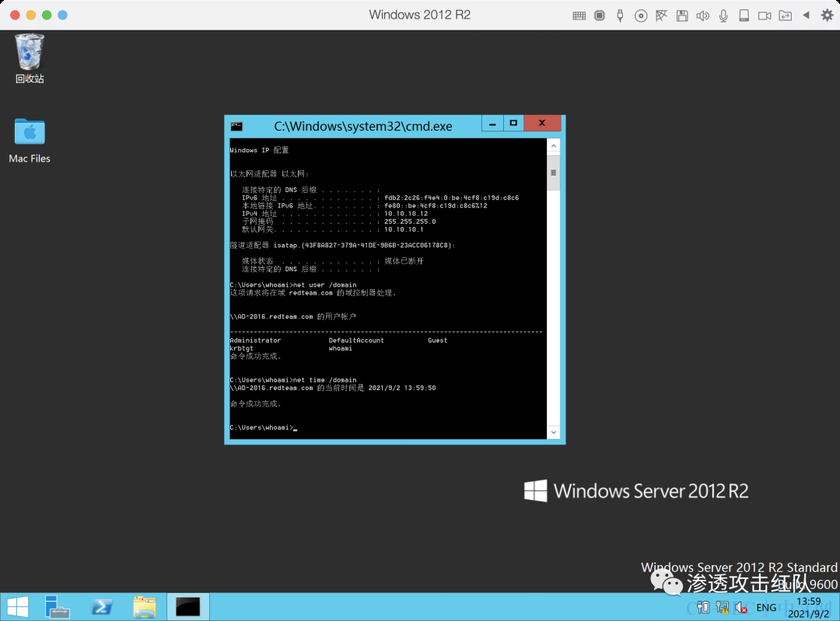Click the video camera icon
840x621 pixels.
(x=765, y=16)
